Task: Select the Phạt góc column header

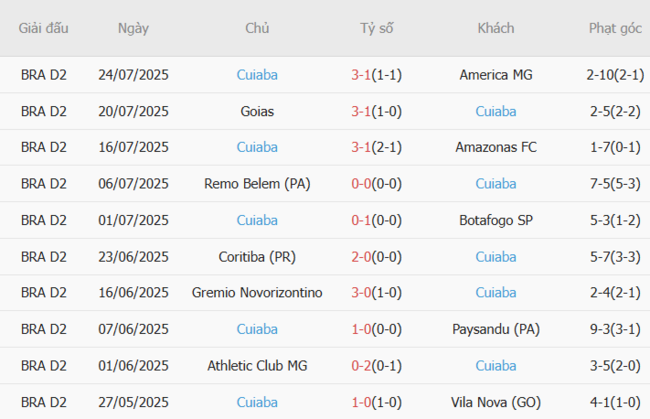Action: (615, 28)
